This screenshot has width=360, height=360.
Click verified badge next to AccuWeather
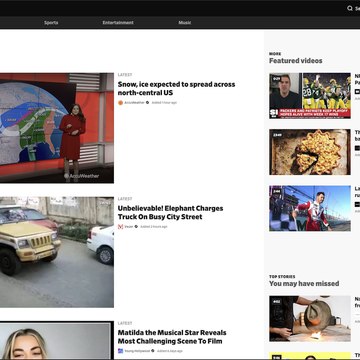click(147, 103)
